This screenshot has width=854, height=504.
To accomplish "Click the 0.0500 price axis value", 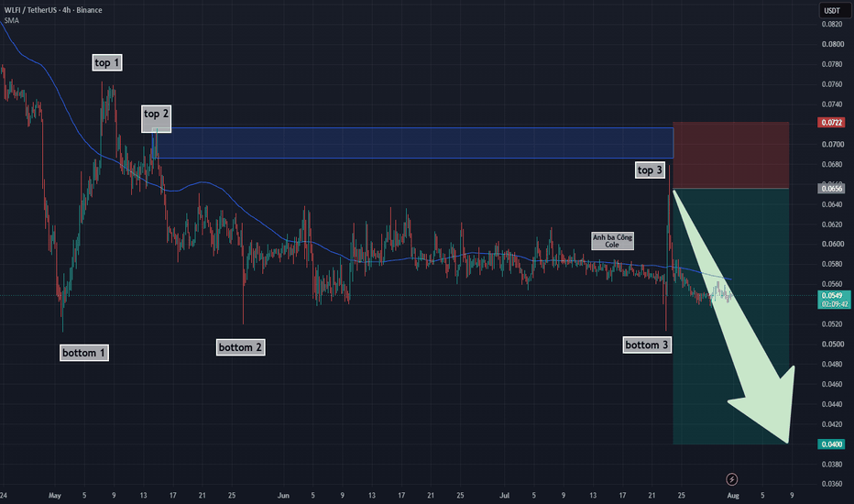I will pyautogui.click(x=832, y=345).
